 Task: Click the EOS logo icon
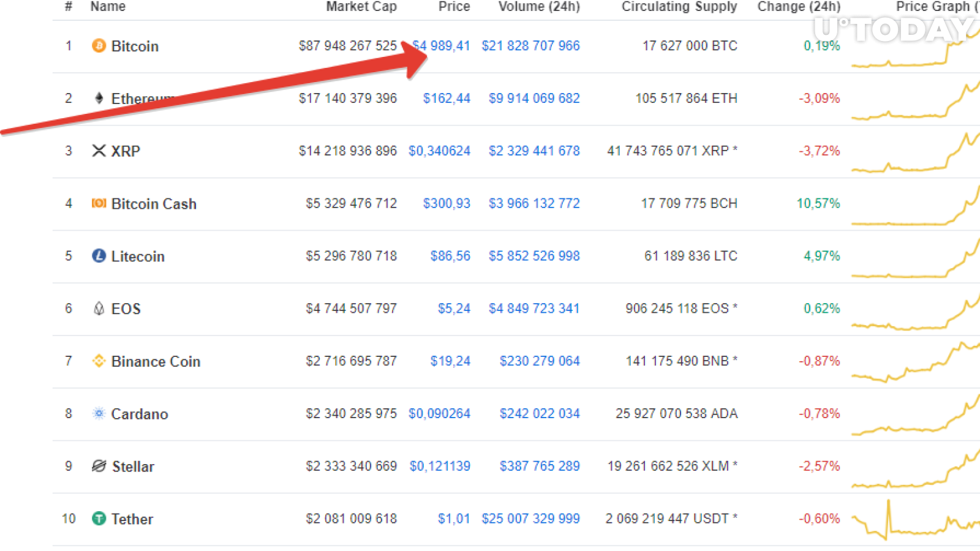99,309
